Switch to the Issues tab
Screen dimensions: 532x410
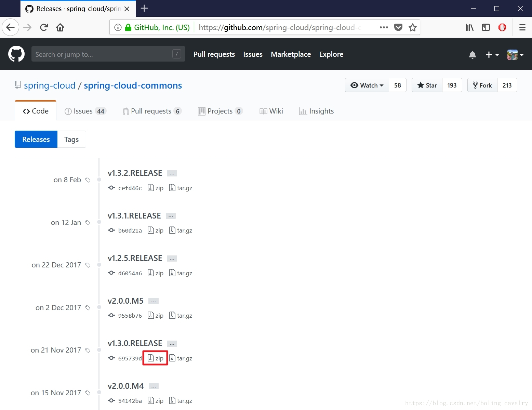[x=85, y=111]
